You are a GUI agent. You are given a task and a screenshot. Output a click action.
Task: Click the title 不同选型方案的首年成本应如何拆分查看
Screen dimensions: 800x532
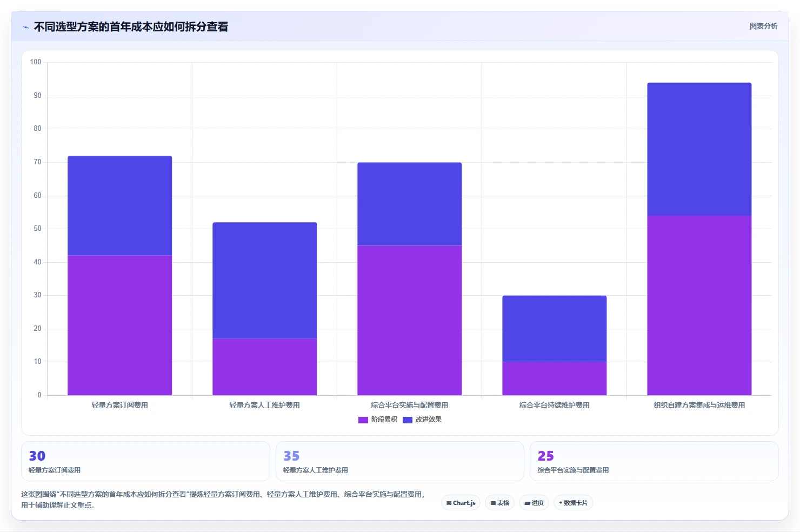click(x=131, y=26)
